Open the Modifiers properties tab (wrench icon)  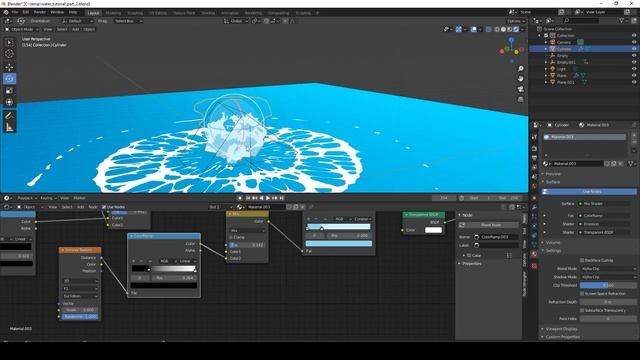(534, 207)
